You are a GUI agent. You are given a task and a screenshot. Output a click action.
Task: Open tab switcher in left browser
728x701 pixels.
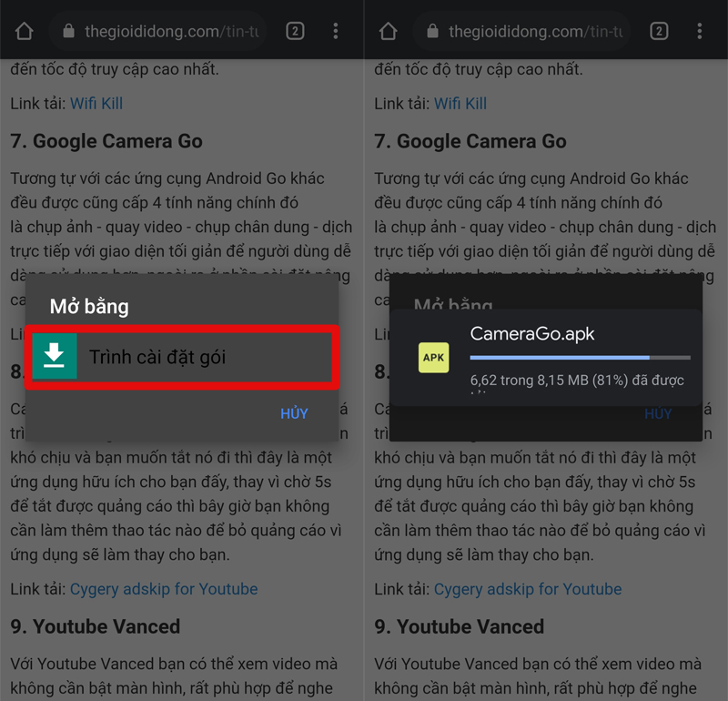tap(295, 31)
